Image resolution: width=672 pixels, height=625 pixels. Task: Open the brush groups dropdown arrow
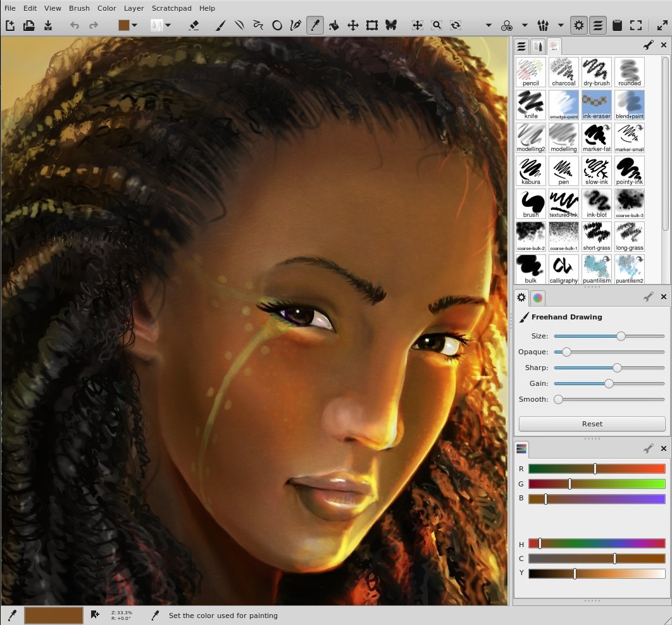[561, 25]
